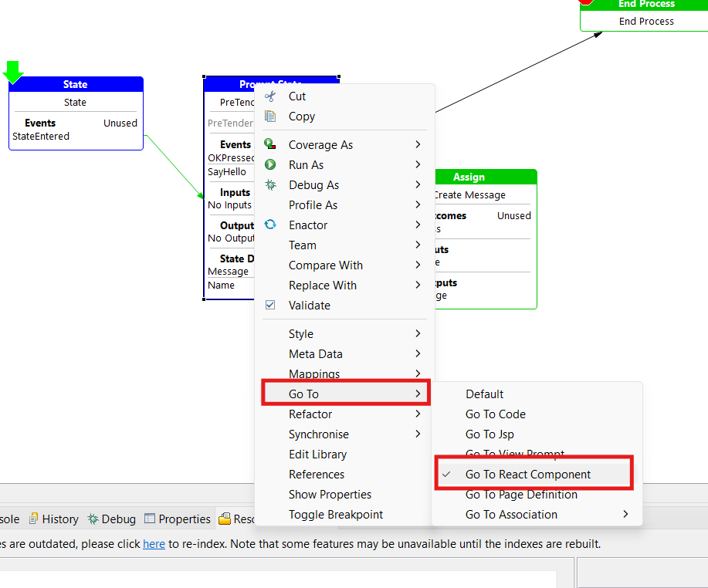708x588 pixels.
Task: Expand the Coverage As submenu arrow
Action: [418, 144]
